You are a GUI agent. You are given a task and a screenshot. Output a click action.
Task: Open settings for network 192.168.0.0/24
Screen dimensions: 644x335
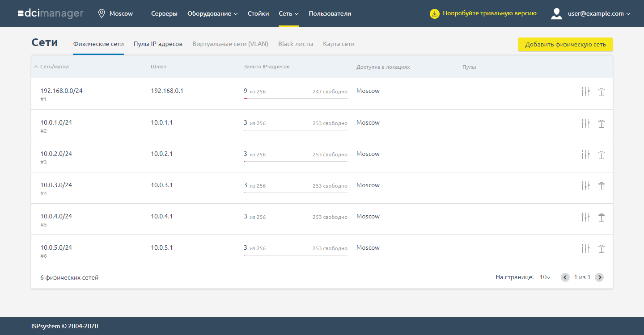pos(585,92)
